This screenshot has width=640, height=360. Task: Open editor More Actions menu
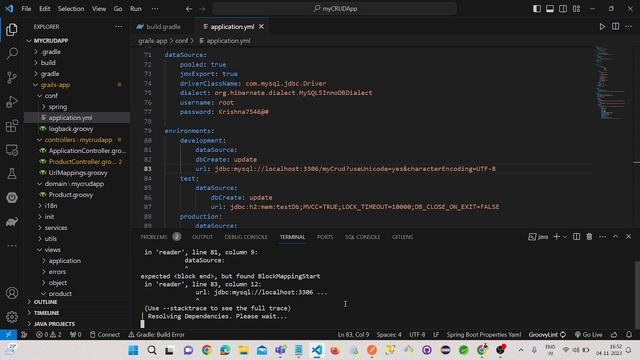pos(628,27)
